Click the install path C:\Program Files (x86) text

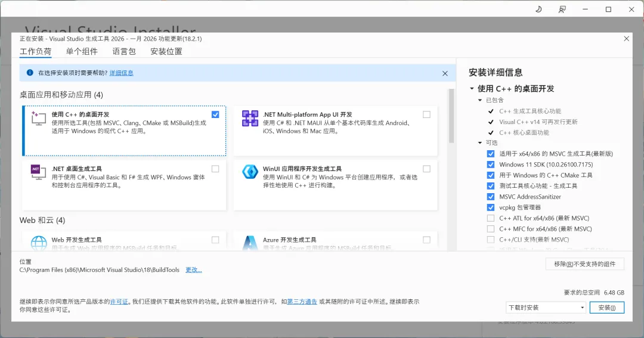pyautogui.click(x=100, y=270)
